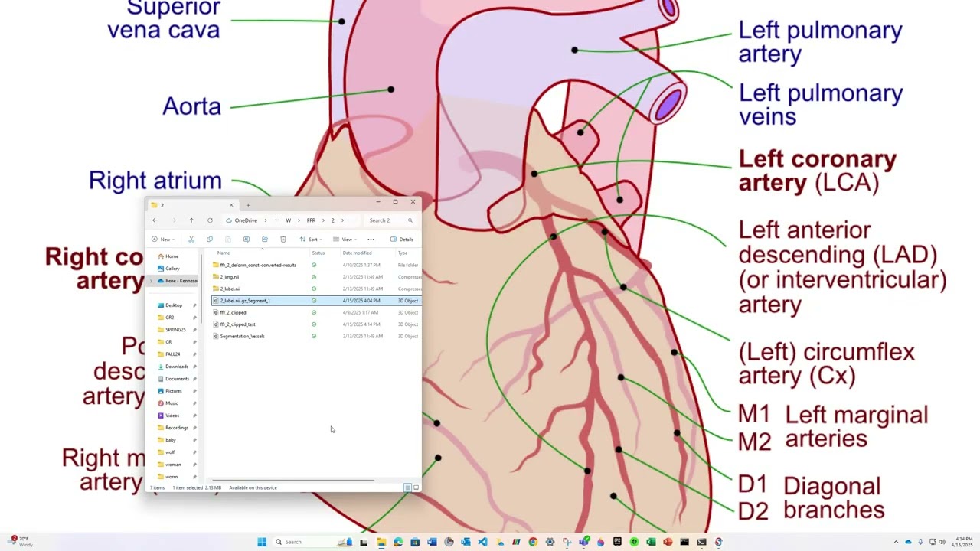Share the selected file
The image size is (980, 551).
click(x=265, y=240)
